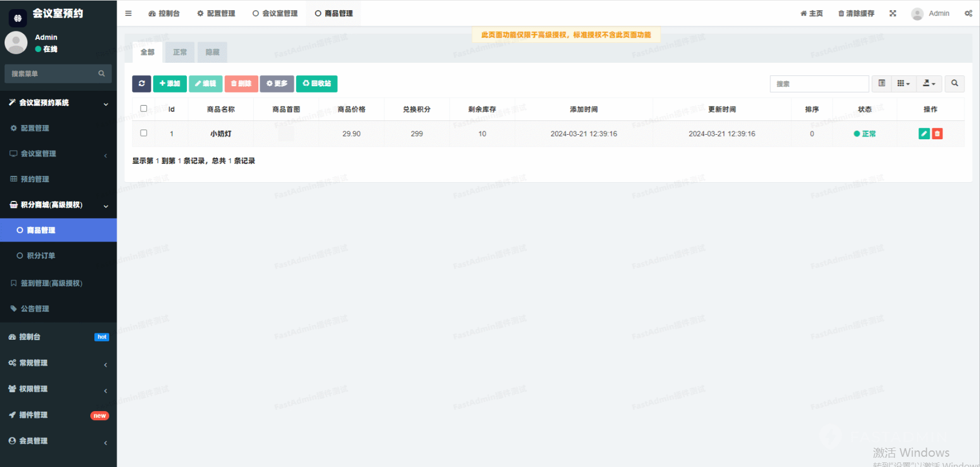This screenshot has height=467, width=980.
Task: Click the green edit icon in row 1
Action: tap(923, 134)
